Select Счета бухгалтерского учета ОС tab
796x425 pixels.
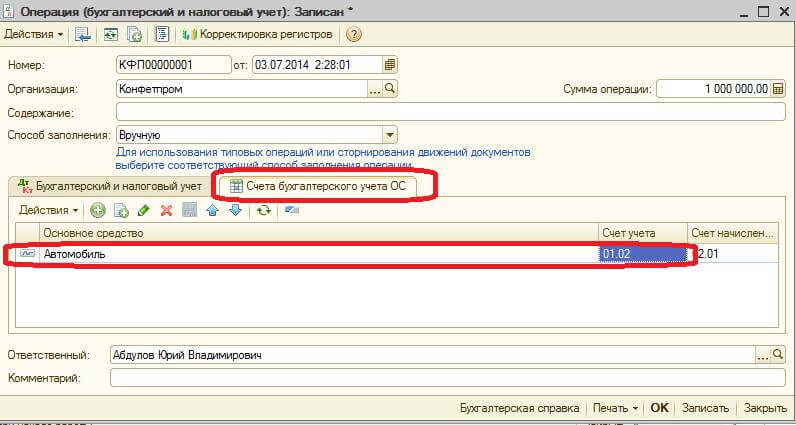coord(324,186)
